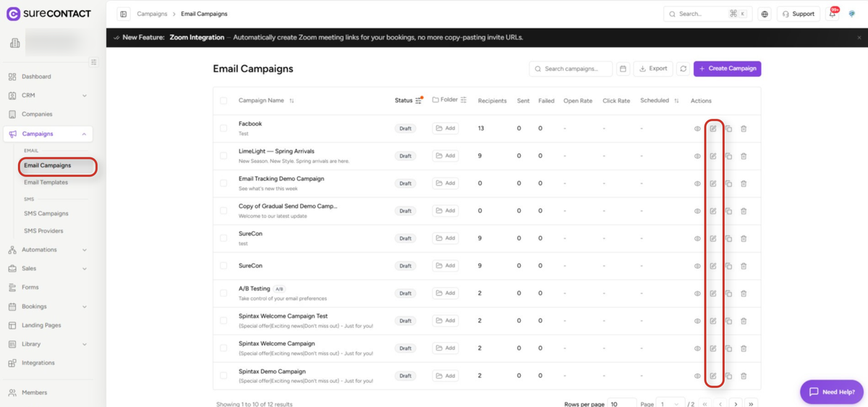Expand the Bookings menu
The width and height of the screenshot is (868, 407).
(85, 306)
